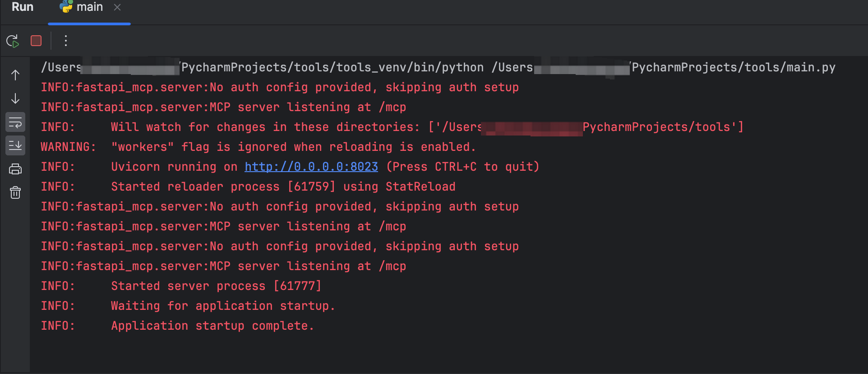Screen dimensions: 868x374
Task: Toggle soft-wrap for console output
Action: pos(15,122)
